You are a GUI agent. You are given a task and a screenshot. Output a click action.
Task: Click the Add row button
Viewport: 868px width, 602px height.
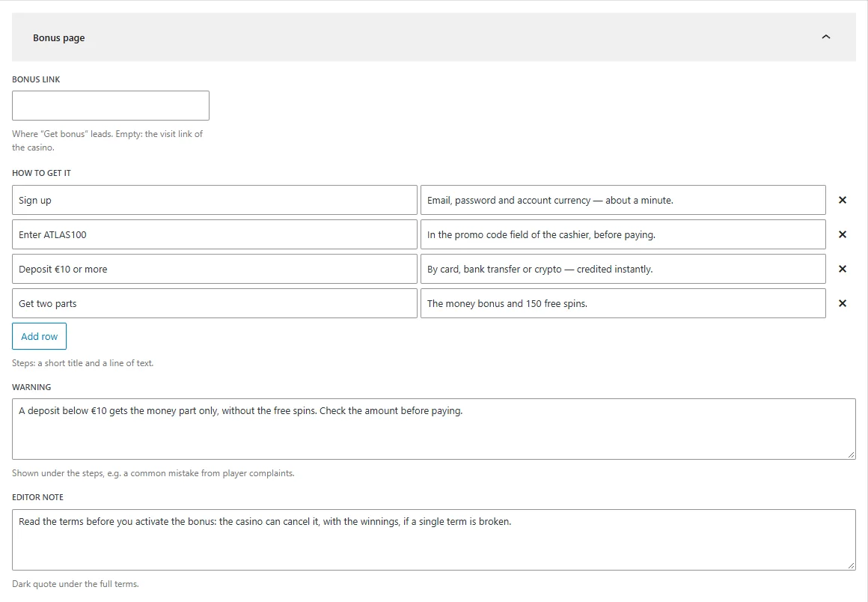click(x=40, y=336)
